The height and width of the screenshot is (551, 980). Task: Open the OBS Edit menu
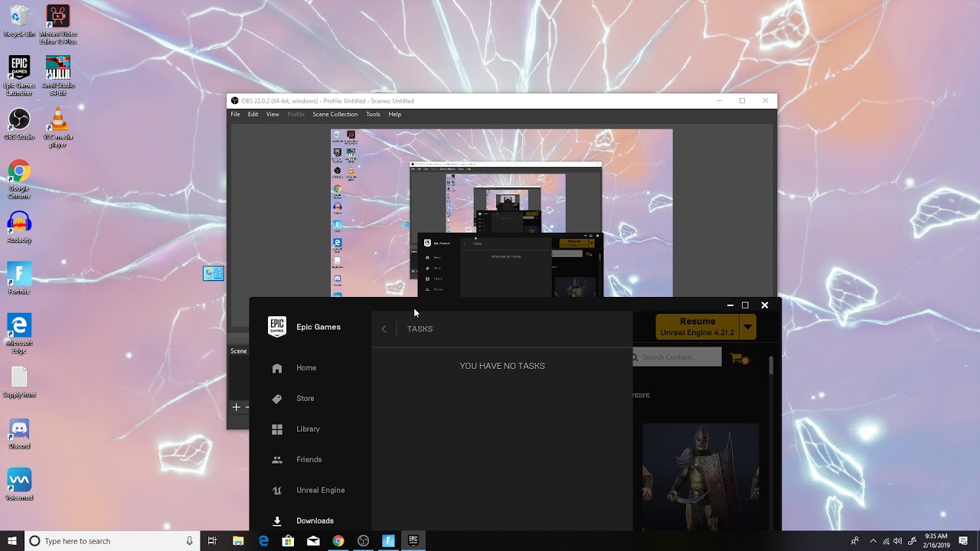[253, 114]
